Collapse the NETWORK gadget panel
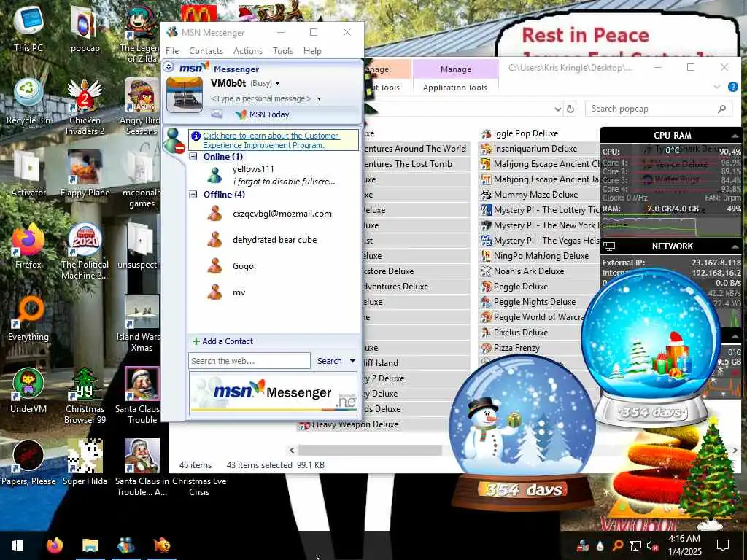Viewport: 747px width, 560px height. click(x=735, y=246)
